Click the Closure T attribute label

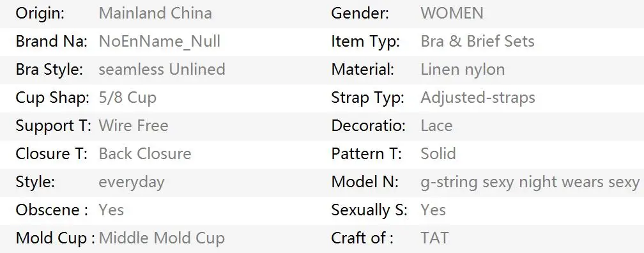pos(52,153)
